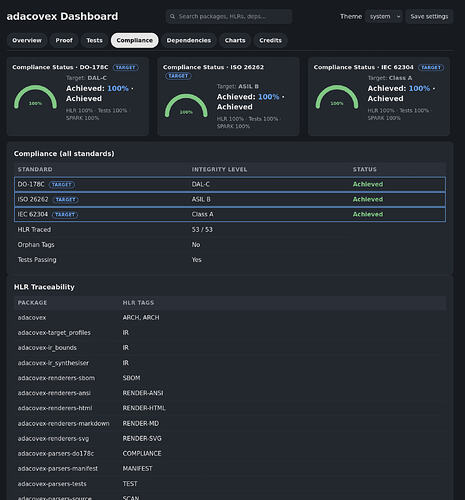Select the adacovex-renderers-svg package

pos(53,438)
